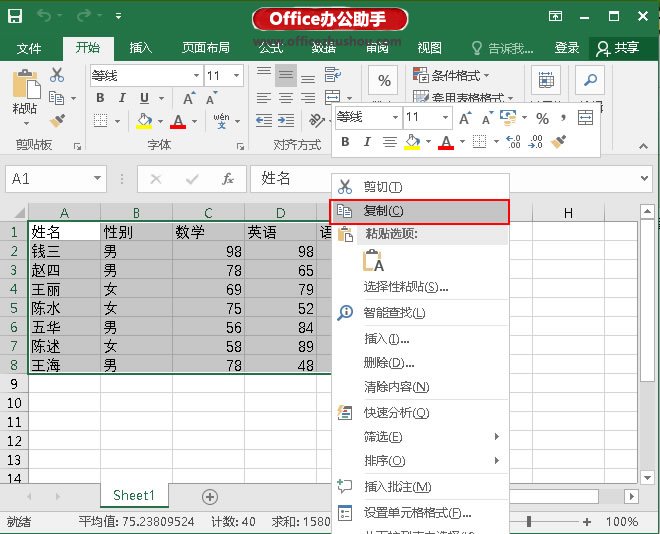Image resolution: width=660 pixels, height=534 pixels.
Task: Click the Save icon in title bar
Action: [x=15, y=16]
